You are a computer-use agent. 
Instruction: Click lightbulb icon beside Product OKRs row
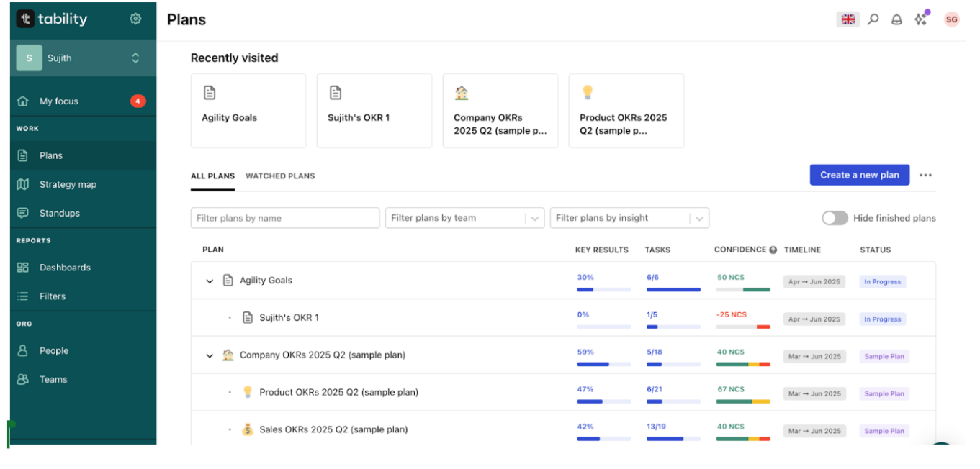click(x=248, y=392)
